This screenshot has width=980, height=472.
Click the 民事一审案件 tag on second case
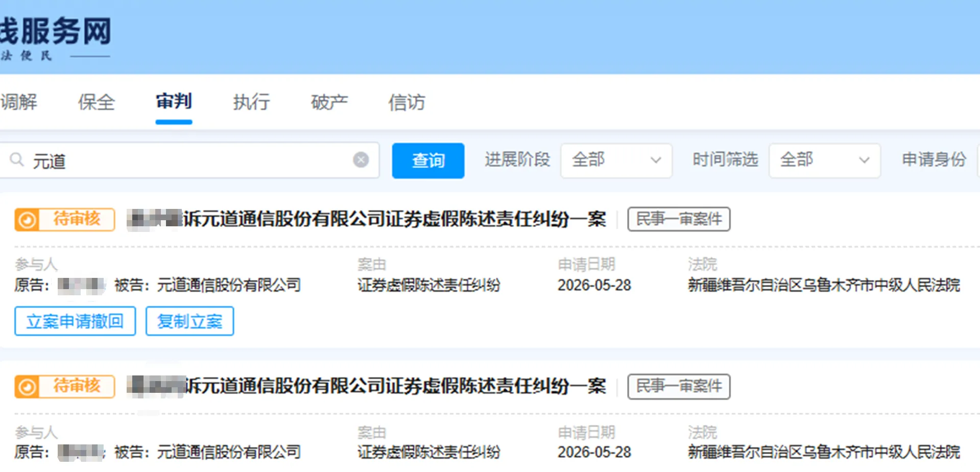(x=679, y=386)
